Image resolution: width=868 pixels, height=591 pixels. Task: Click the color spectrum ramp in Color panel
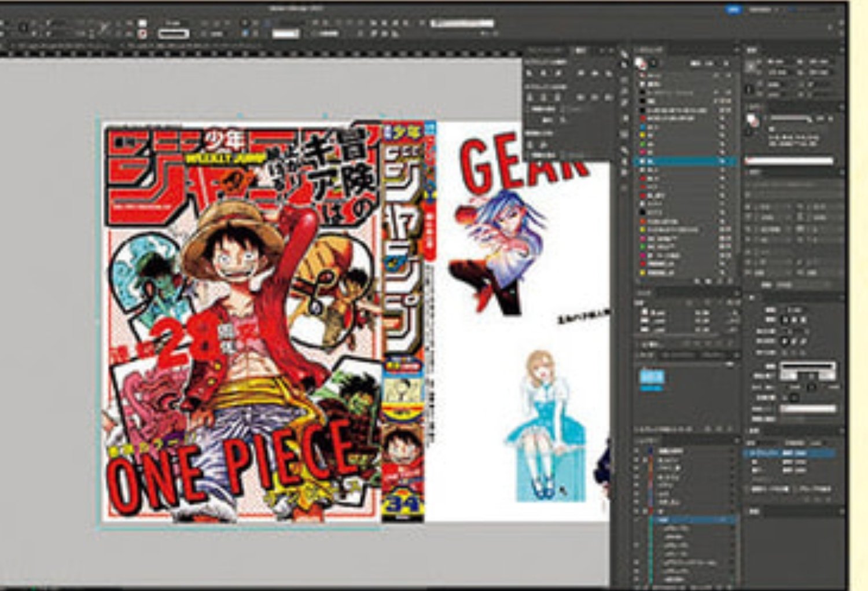click(789, 160)
